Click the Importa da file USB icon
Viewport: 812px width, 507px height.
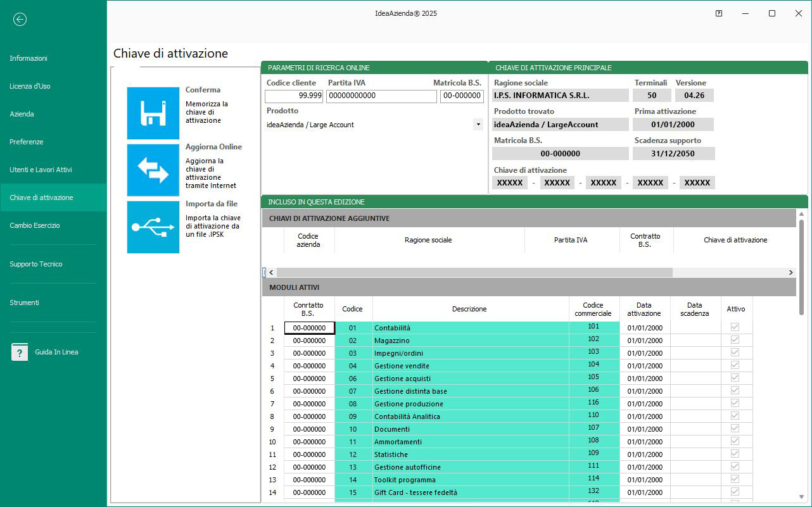pyautogui.click(x=153, y=227)
